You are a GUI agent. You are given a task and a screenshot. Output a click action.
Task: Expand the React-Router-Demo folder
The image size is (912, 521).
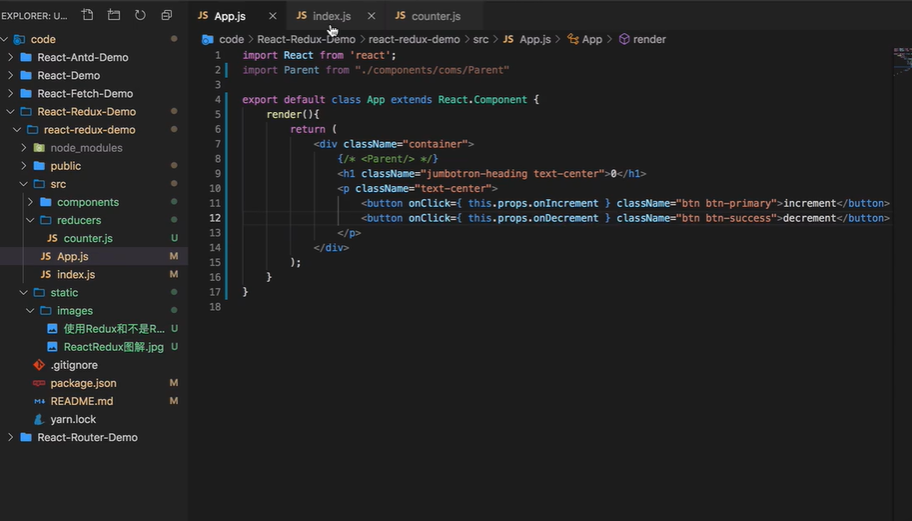10,437
